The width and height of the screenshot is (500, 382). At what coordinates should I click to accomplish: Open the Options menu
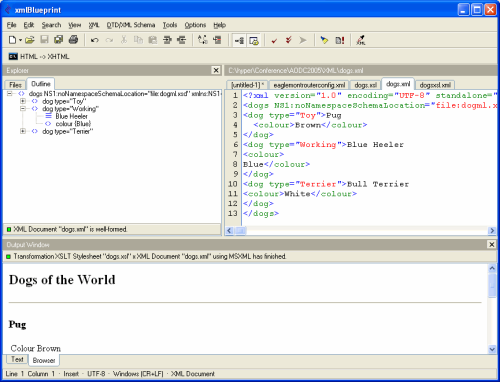(195, 25)
